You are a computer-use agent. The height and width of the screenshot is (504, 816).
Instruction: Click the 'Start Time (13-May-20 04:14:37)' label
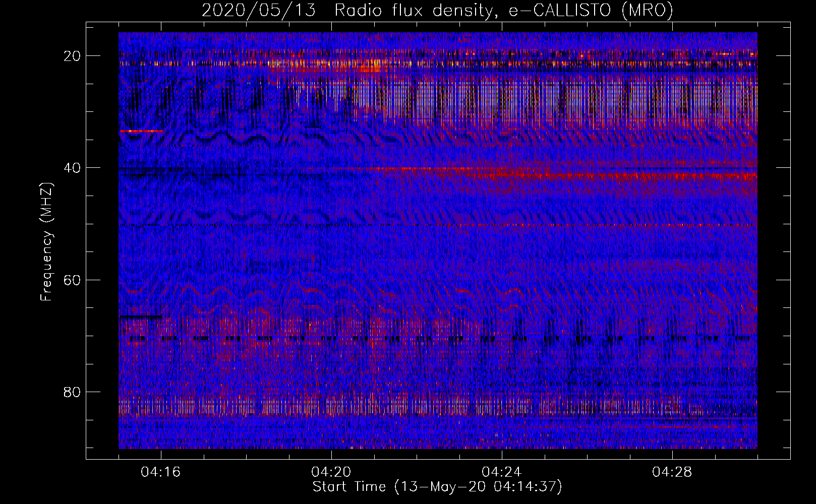point(437,487)
